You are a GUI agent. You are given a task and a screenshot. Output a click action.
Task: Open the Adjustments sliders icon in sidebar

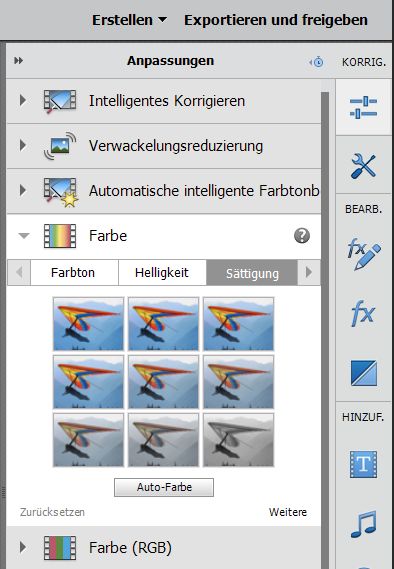click(x=364, y=107)
